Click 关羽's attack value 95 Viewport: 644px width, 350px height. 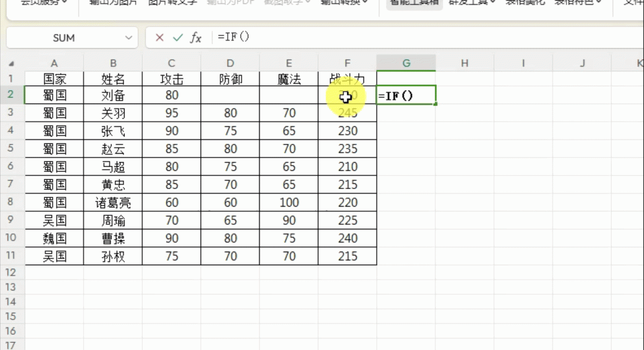172,113
